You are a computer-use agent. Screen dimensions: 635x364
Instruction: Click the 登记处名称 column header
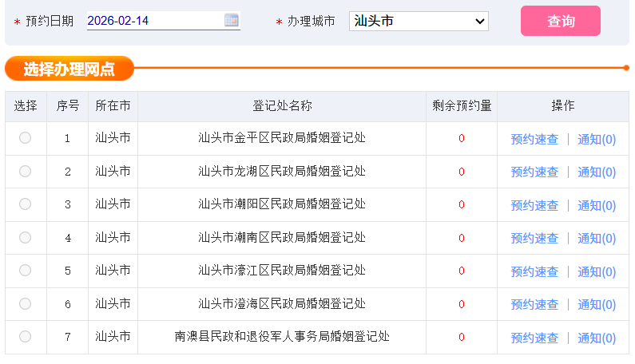pos(282,106)
